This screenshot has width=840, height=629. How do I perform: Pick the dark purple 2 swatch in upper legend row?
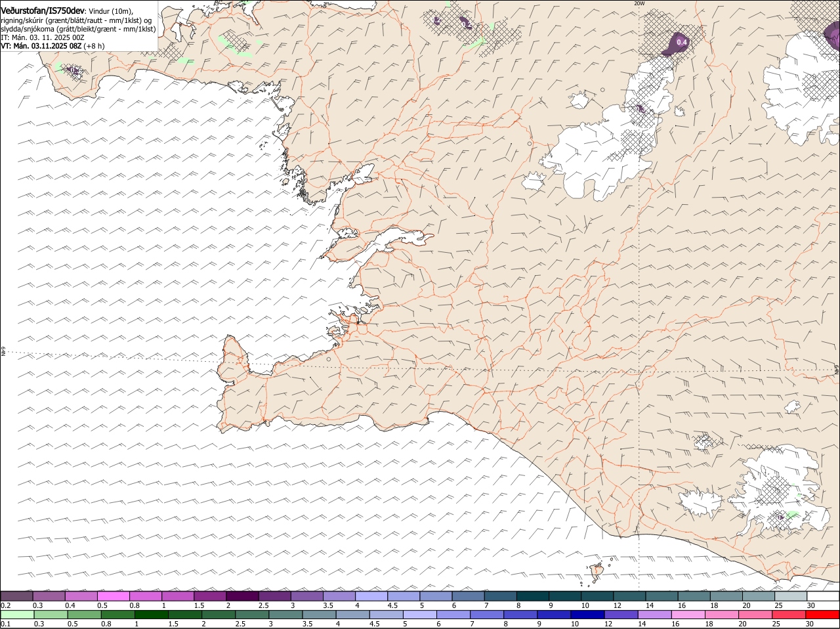coord(242,596)
